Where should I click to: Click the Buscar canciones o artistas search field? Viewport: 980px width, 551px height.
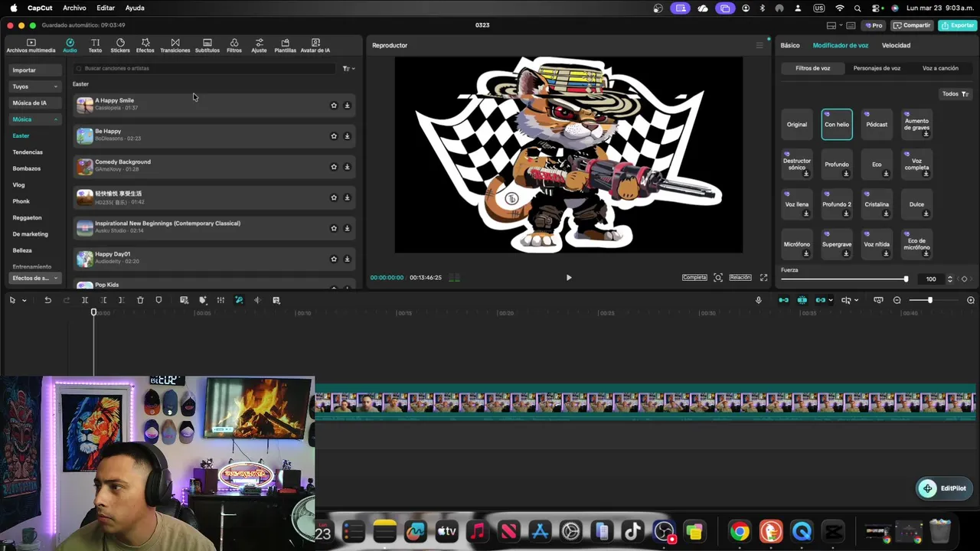(204, 69)
